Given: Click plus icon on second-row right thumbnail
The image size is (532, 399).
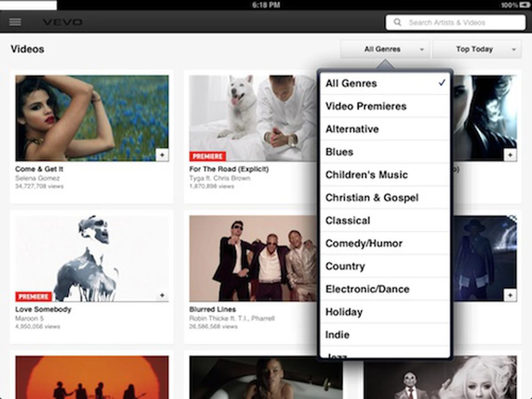Looking at the screenshot, I should [x=510, y=295].
